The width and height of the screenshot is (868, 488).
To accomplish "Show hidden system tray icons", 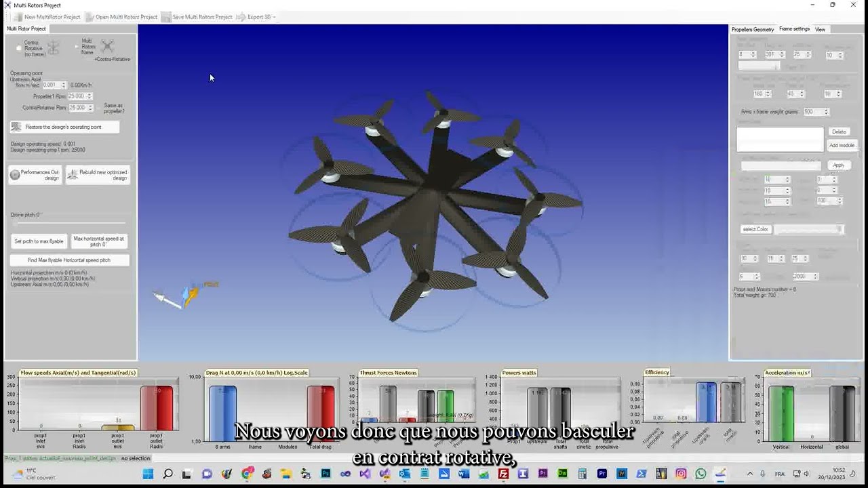I will point(749,474).
